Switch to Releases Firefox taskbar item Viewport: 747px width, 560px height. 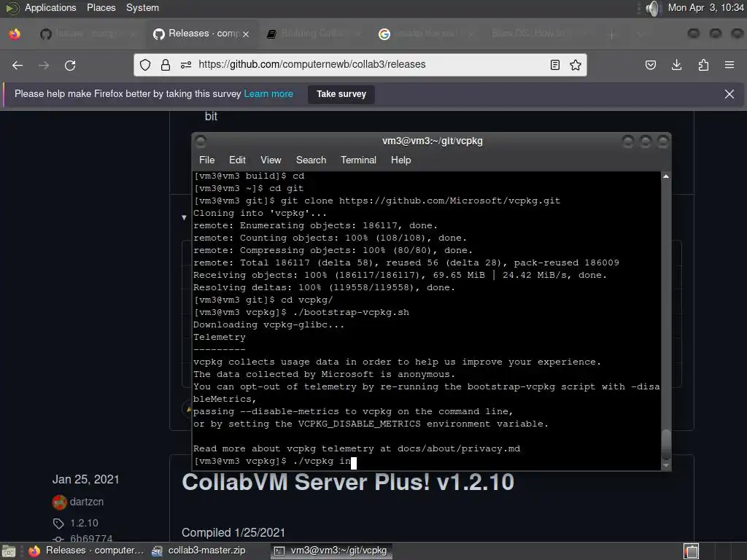86,551
